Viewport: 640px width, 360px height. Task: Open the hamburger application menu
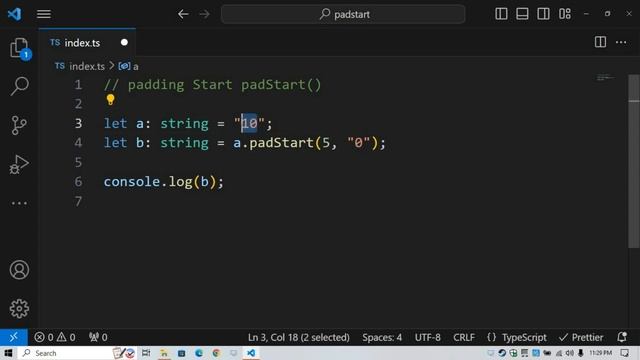coord(44,14)
